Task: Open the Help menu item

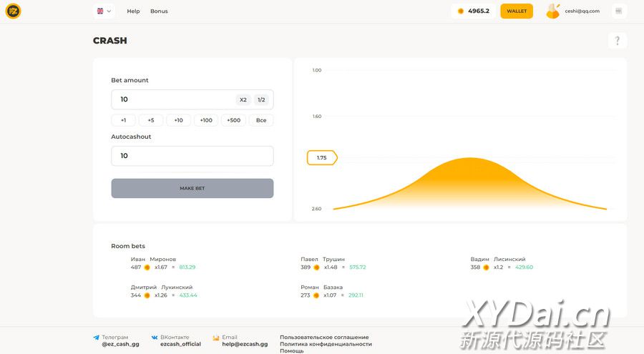Action: pyautogui.click(x=133, y=11)
